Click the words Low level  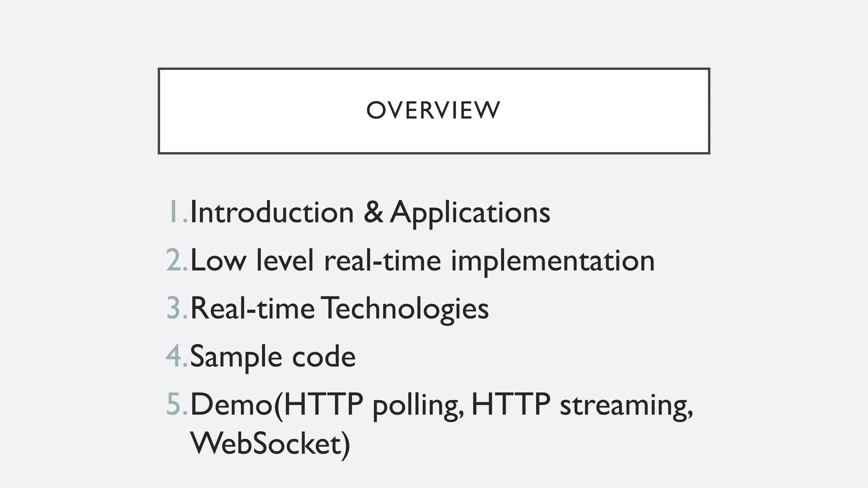(252, 260)
